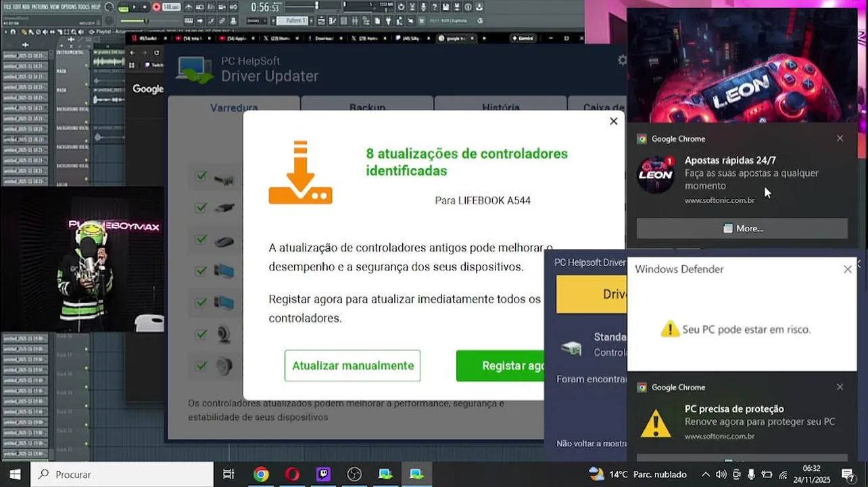Open Opera from the taskbar
Screen dimensions: 868x487
[x=292, y=474]
